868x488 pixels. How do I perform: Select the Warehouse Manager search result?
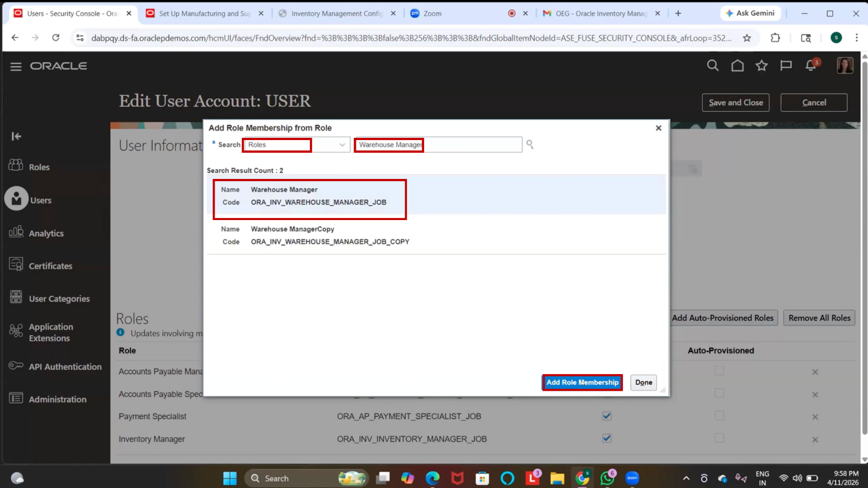(x=436, y=195)
